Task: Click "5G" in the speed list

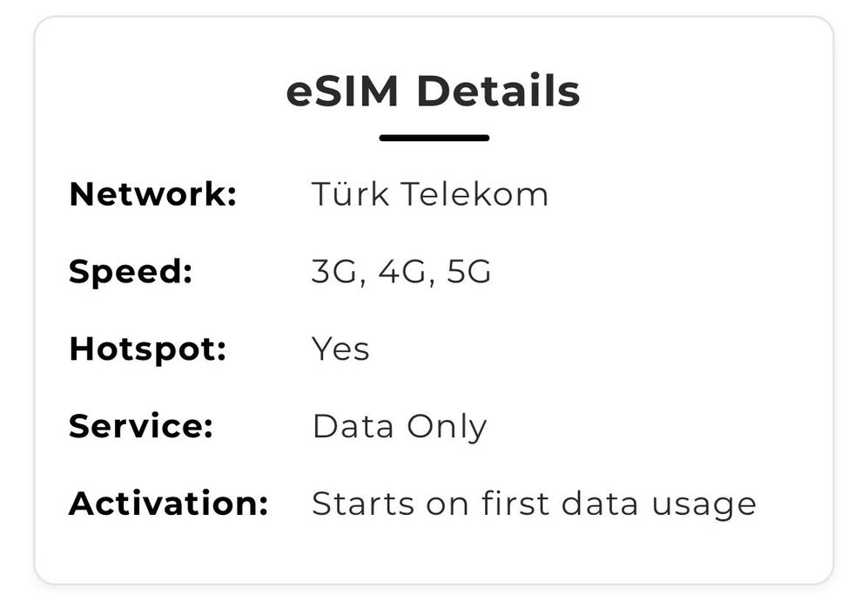Action: tap(468, 273)
